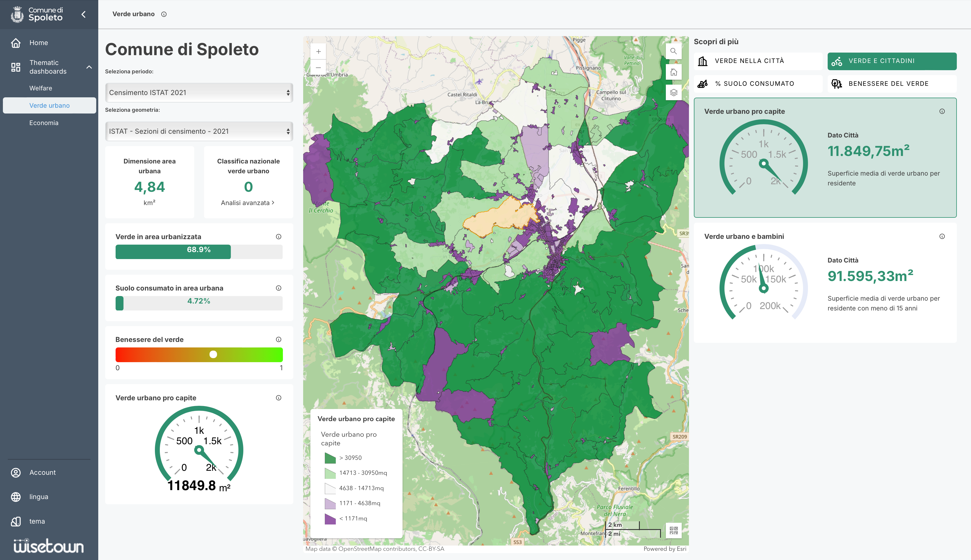Click the Benessere del verde gradient marker

[213, 354]
